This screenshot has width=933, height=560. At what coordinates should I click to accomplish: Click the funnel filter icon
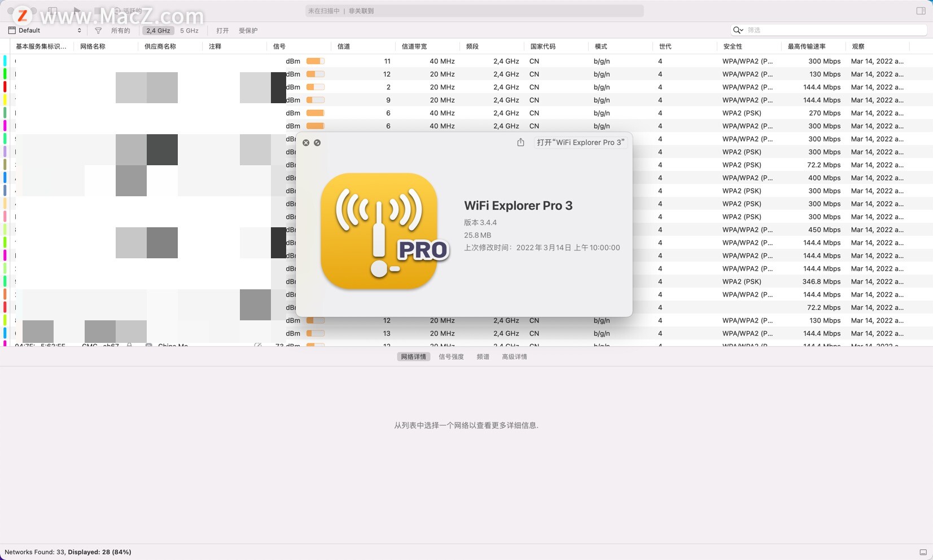98,30
